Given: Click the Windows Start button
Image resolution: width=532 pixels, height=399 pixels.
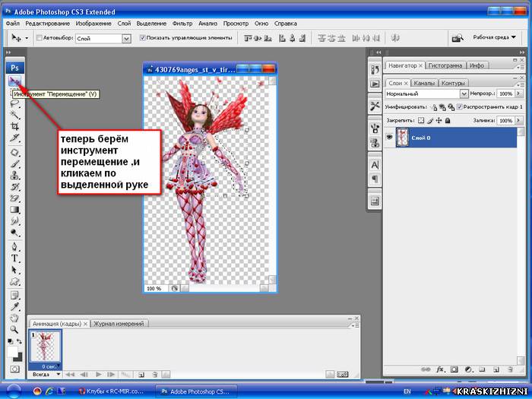Looking at the screenshot, I should pos(14,391).
